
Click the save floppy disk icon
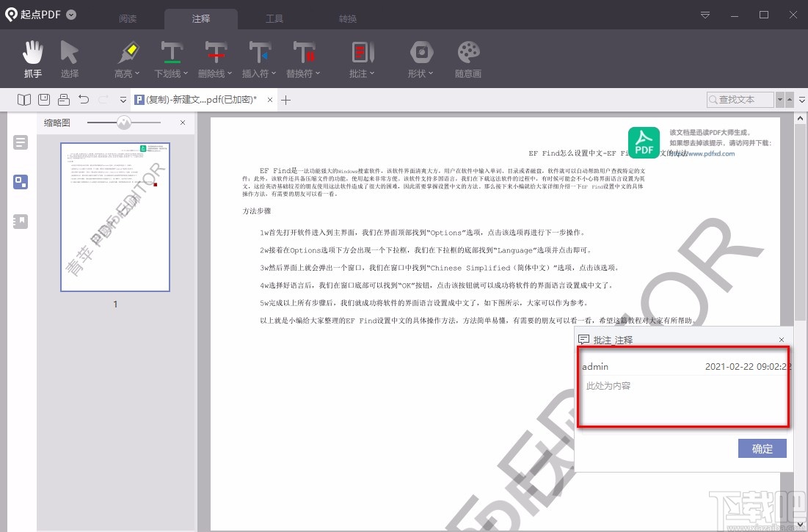click(x=44, y=100)
